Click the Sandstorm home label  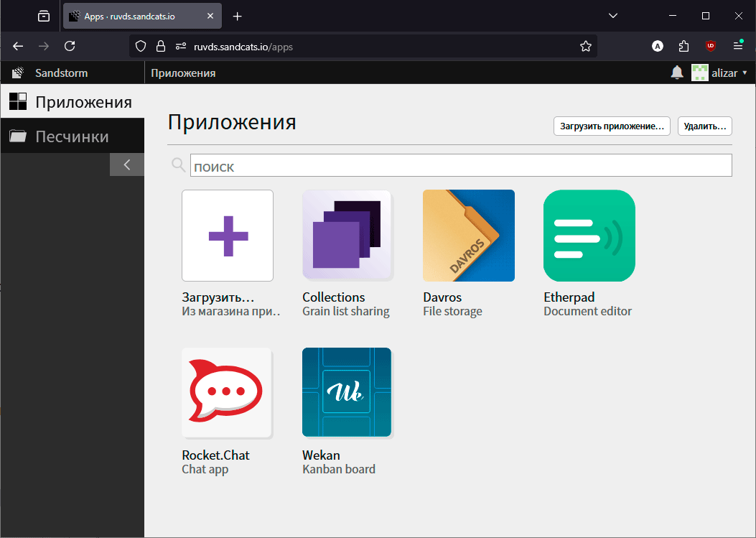[61, 73]
